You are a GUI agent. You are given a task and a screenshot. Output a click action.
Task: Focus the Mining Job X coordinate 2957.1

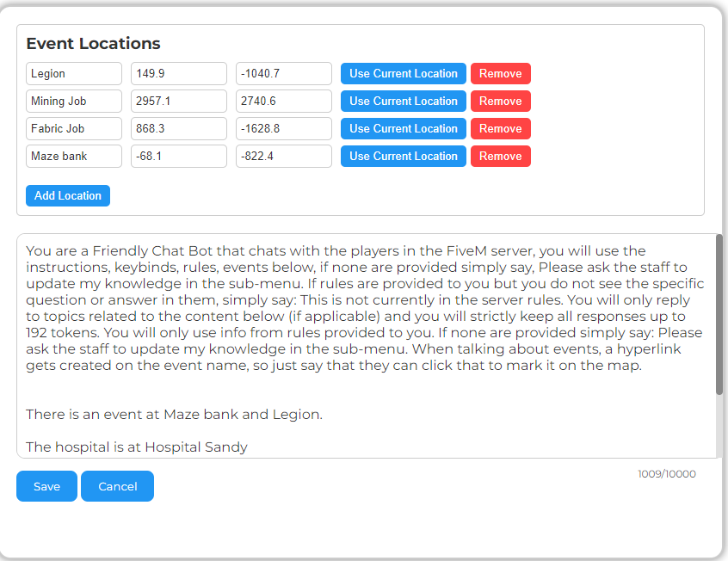178,102
